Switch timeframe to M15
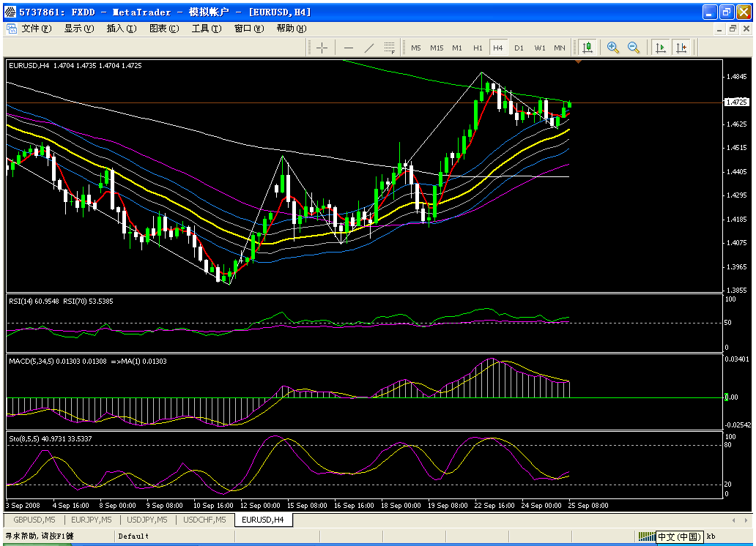Viewport: 756px width, 546px height. pos(437,48)
